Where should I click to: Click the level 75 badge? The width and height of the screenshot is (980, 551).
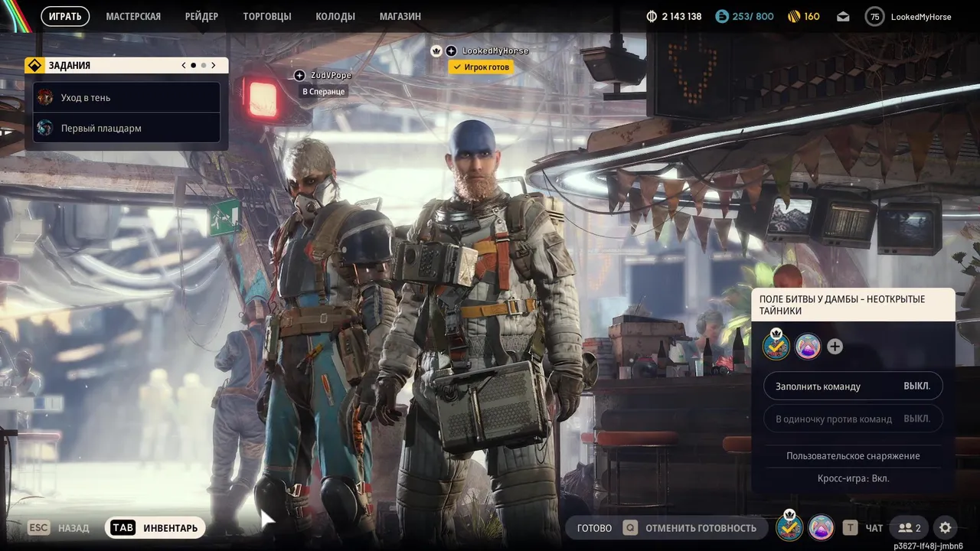pyautogui.click(x=874, y=16)
